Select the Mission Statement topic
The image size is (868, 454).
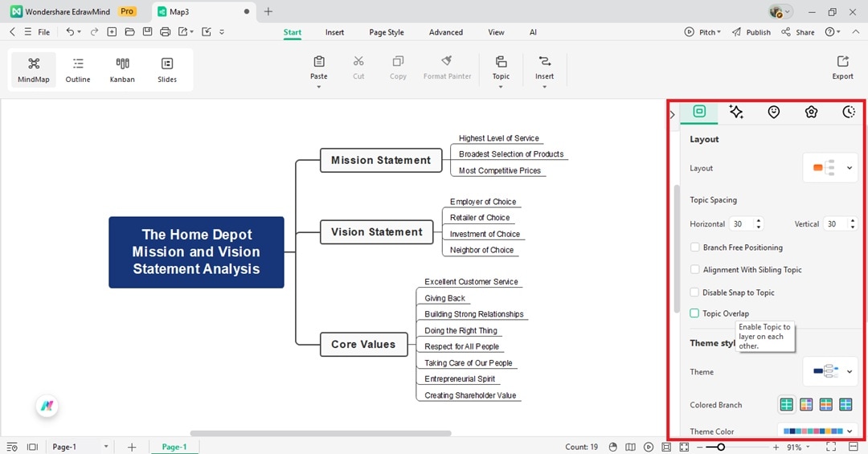coord(381,160)
